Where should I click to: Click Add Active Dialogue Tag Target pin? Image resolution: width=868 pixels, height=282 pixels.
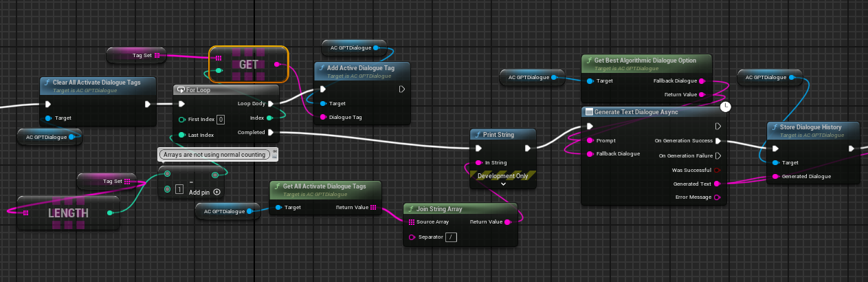pyautogui.click(x=323, y=103)
